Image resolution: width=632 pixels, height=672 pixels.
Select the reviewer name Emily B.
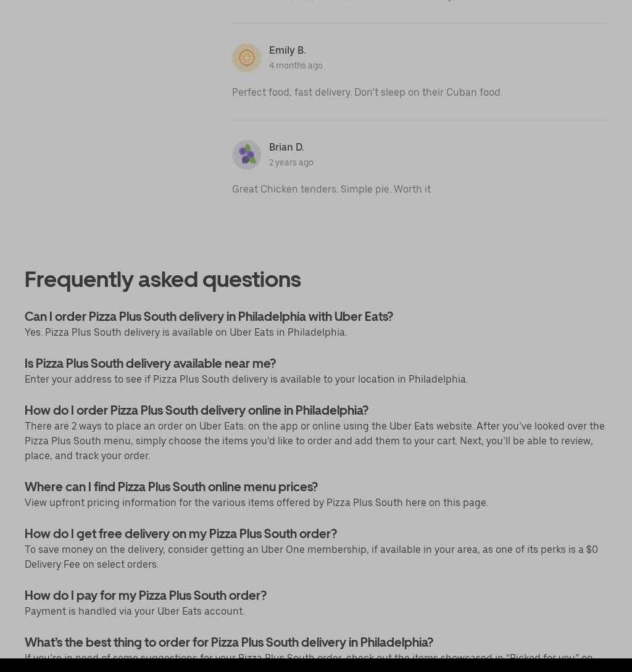pyautogui.click(x=287, y=50)
